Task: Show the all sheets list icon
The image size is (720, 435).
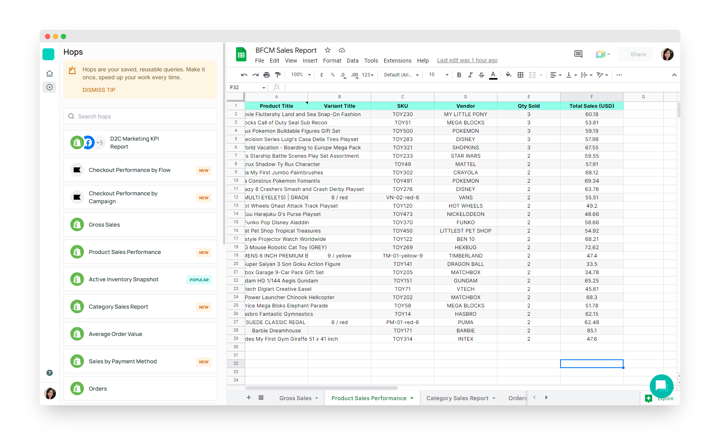Action: [261, 398]
